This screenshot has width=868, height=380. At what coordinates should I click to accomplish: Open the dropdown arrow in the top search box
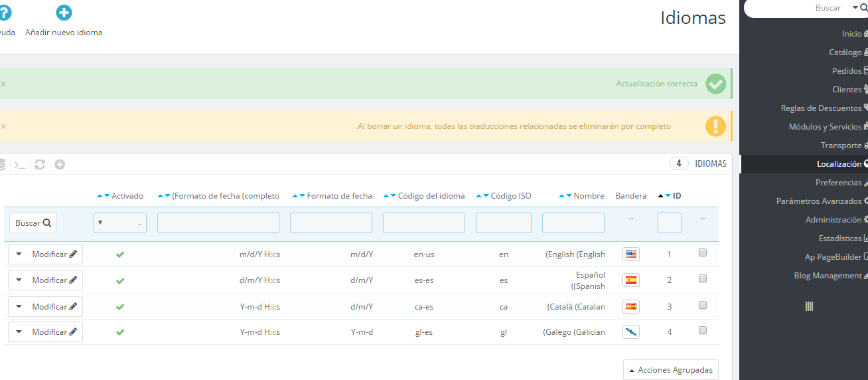(x=855, y=8)
